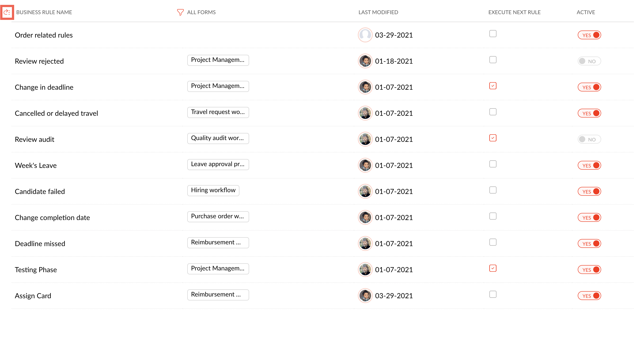Click the avatar beside Order related rules
This screenshot has height=357, width=644.
coord(365,35)
